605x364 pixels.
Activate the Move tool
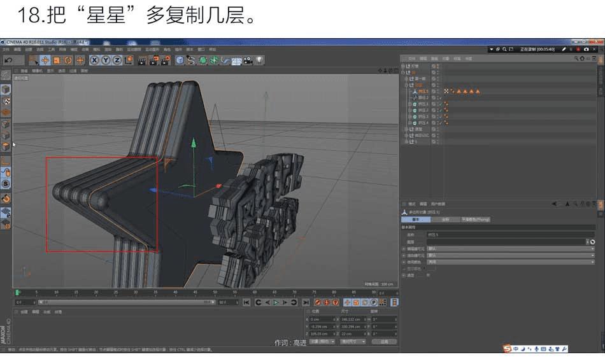coord(45,60)
